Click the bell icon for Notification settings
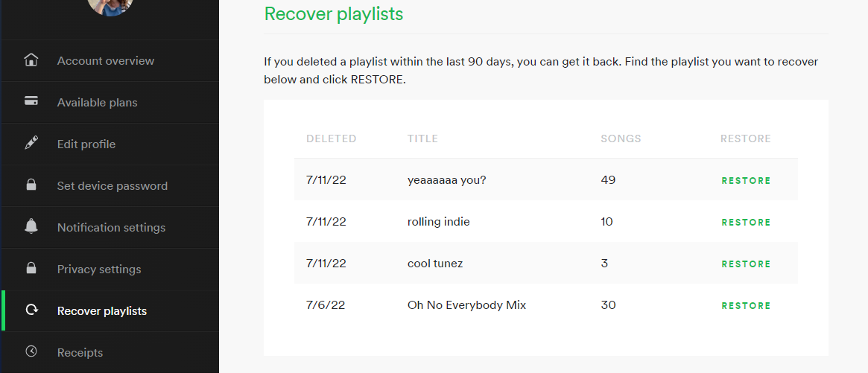This screenshot has width=868, height=373. pyautogui.click(x=31, y=227)
